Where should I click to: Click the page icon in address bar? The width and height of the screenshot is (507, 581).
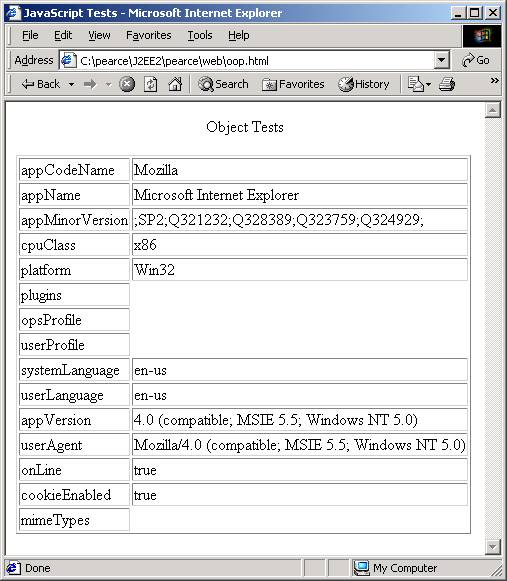coord(69,60)
